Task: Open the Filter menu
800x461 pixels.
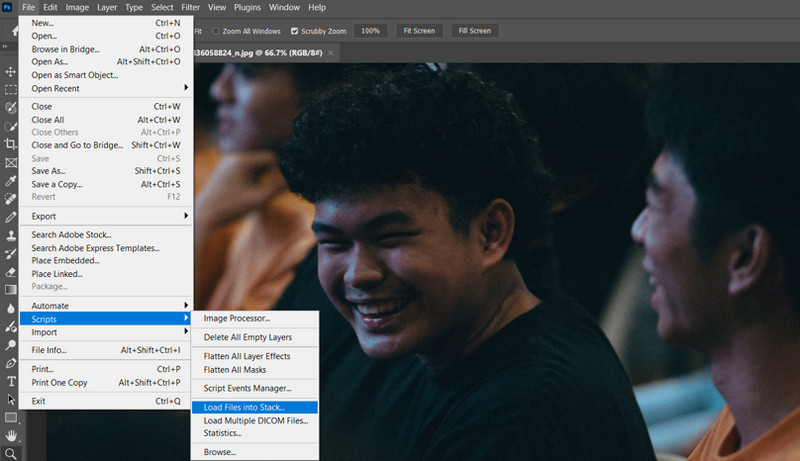Action: click(190, 7)
